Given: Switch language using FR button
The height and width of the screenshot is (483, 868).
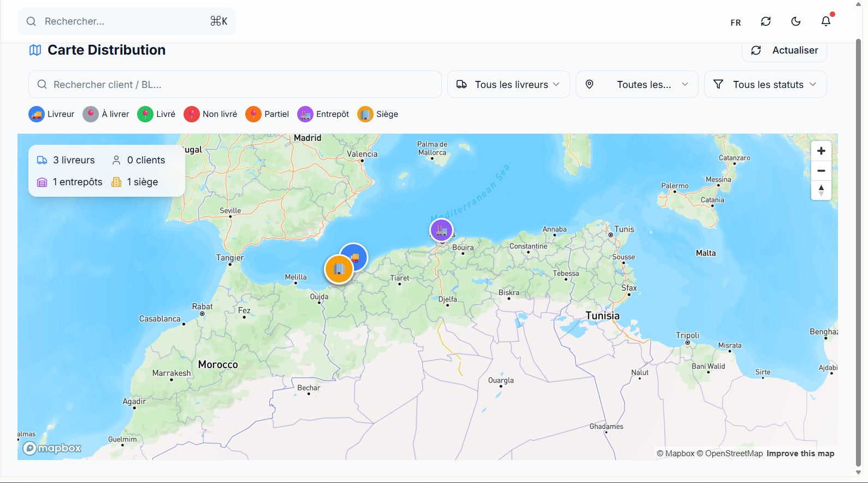Looking at the screenshot, I should tap(735, 22).
